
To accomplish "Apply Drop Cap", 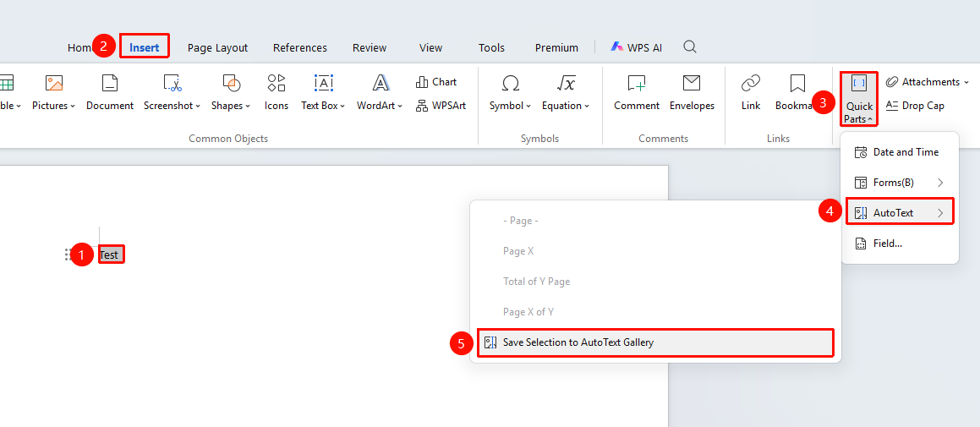I will click(x=915, y=106).
